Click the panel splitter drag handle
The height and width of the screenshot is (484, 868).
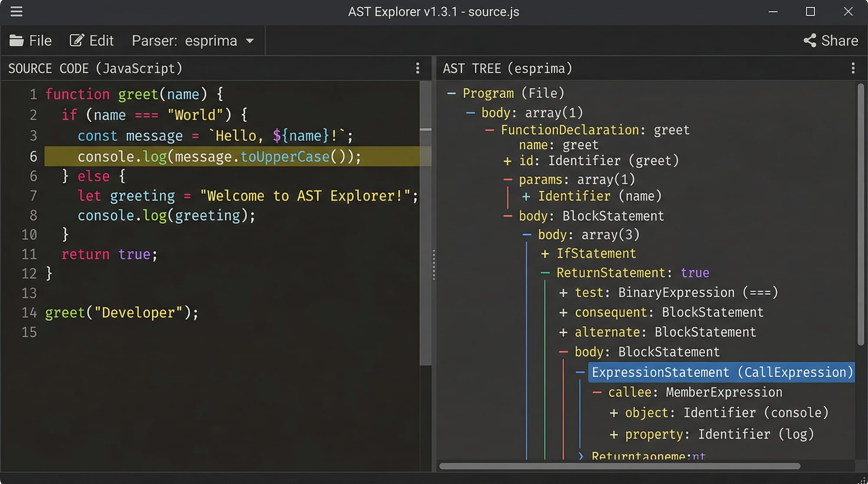434,264
